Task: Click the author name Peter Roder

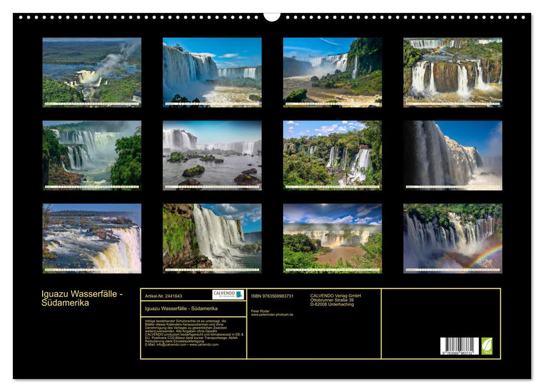Action: pos(260,311)
